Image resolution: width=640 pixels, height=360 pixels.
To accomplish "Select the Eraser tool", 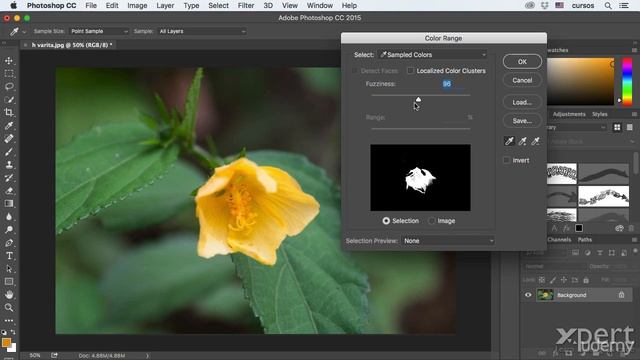I will coord(9,191).
